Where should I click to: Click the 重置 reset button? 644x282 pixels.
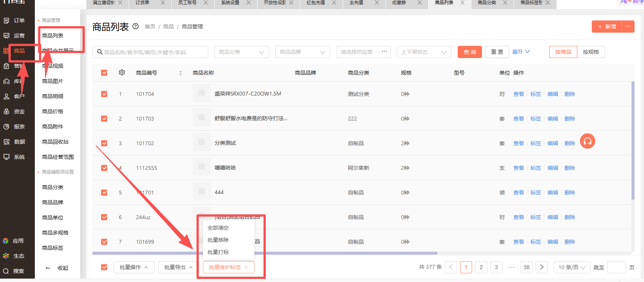[x=497, y=52]
